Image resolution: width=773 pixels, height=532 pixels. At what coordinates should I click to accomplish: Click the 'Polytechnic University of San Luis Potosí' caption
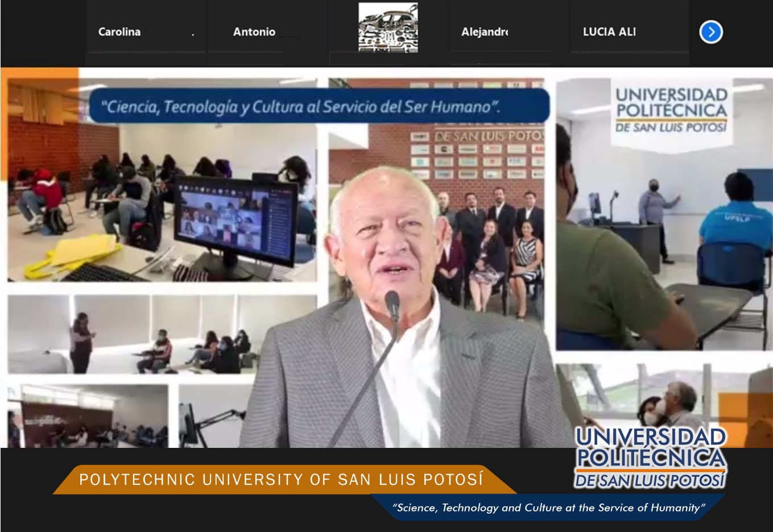point(282,480)
